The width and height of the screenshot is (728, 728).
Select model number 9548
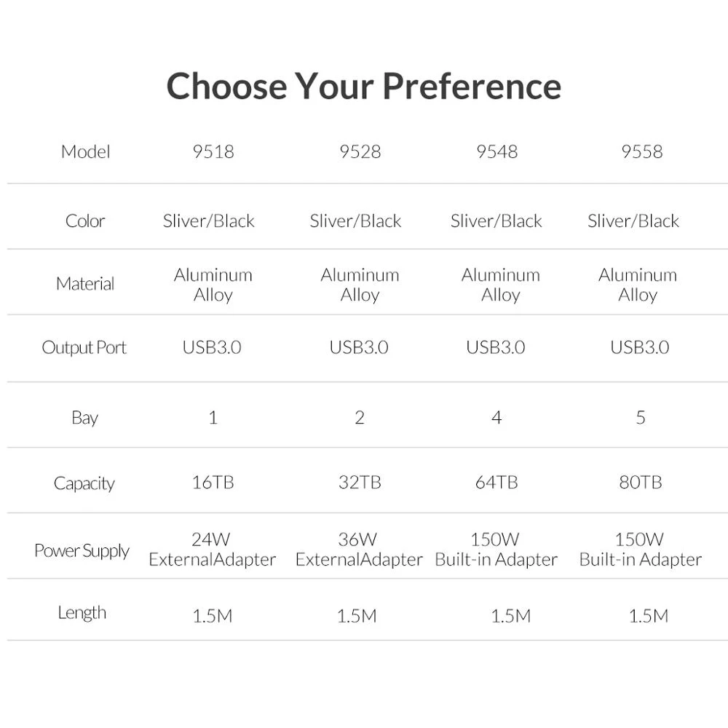[496, 151]
